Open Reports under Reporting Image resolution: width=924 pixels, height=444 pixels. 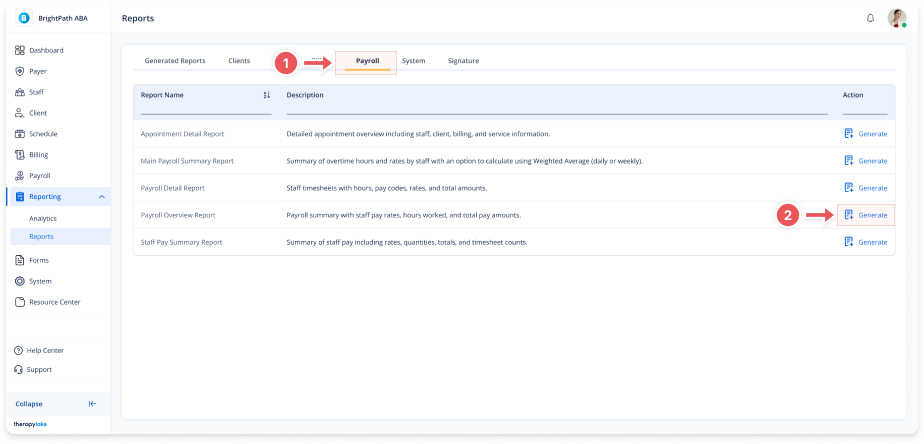pos(41,236)
